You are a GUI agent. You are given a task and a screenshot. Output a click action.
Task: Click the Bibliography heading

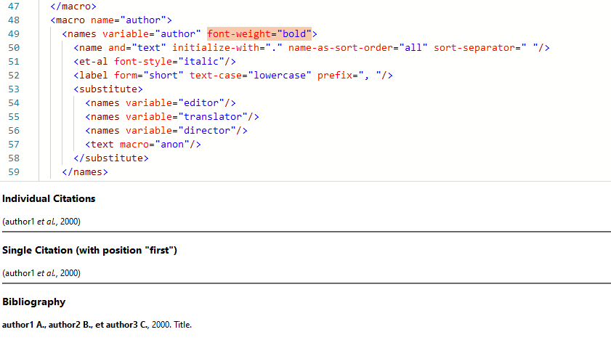click(x=33, y=302)
